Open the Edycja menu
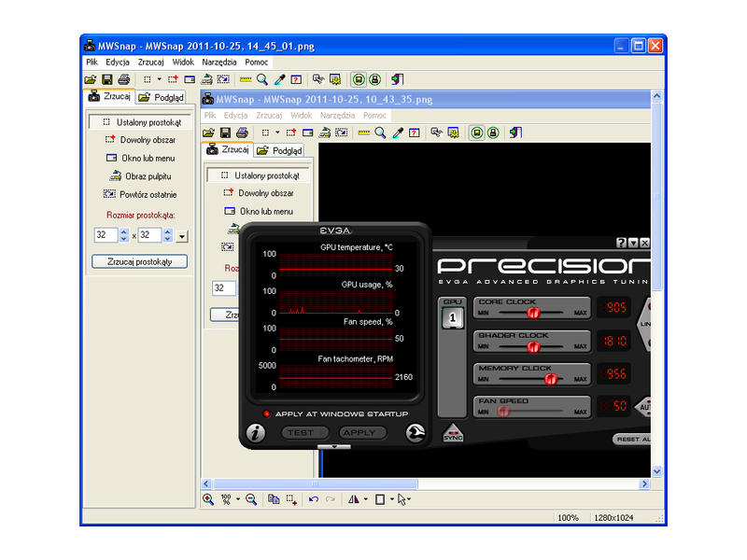 (x=118, y=62)
